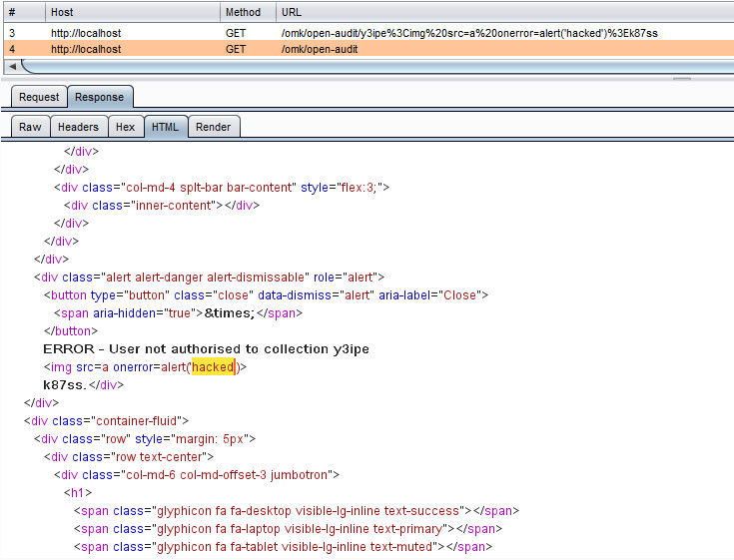Select the Raw view tab

tap(30, 127)
